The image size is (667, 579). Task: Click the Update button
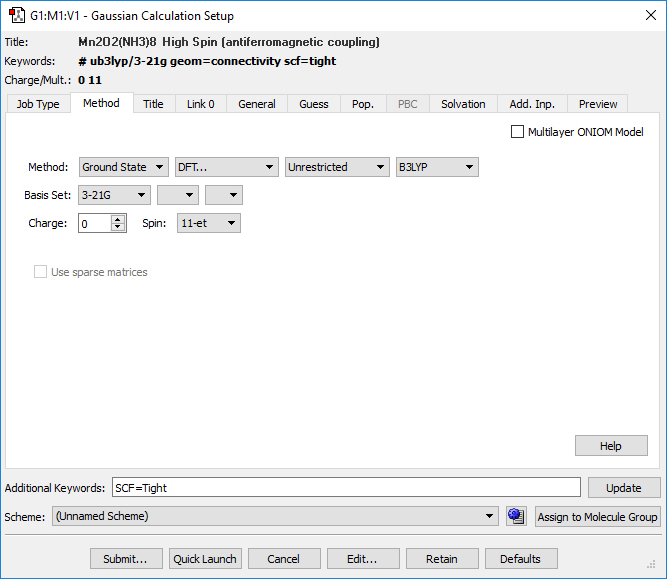click(624, 488)
